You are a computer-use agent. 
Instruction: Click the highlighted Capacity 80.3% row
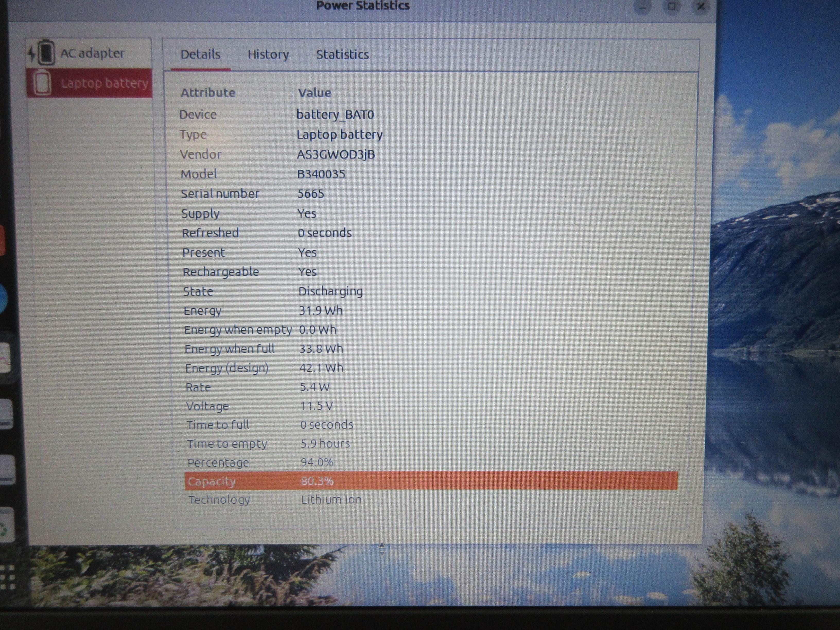431,481
